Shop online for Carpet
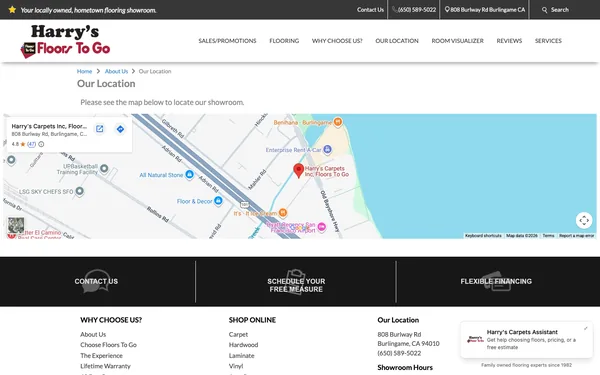The image size is (600, 375). pyautogui.click(x=238, y=334)
